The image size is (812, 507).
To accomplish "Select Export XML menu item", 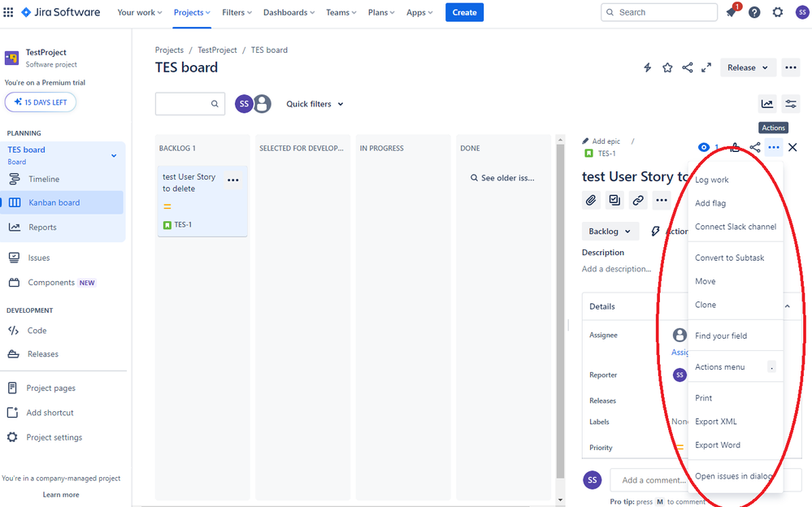I will (736, 422).
